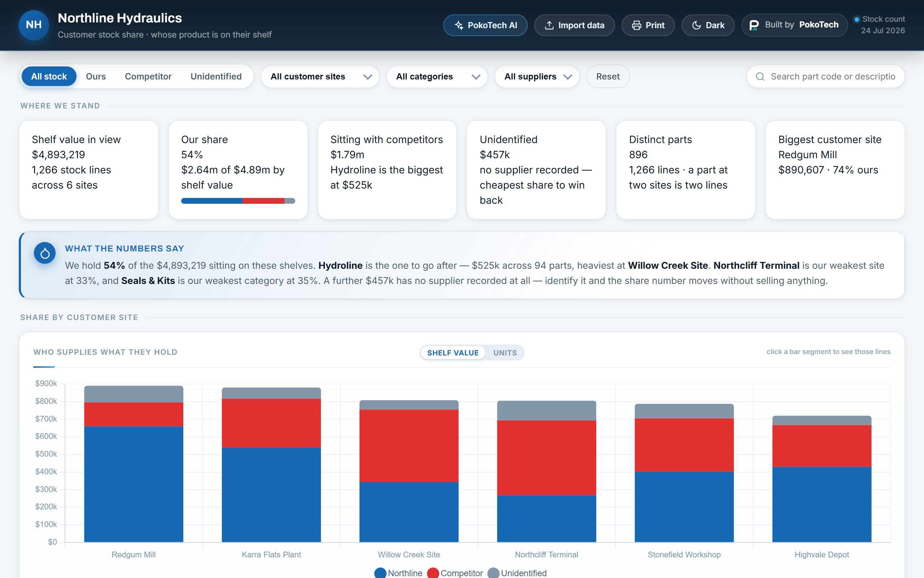The width and height of the screenshot is (924, 578).
Task: Reset all filters
Action: click(608, 77)
